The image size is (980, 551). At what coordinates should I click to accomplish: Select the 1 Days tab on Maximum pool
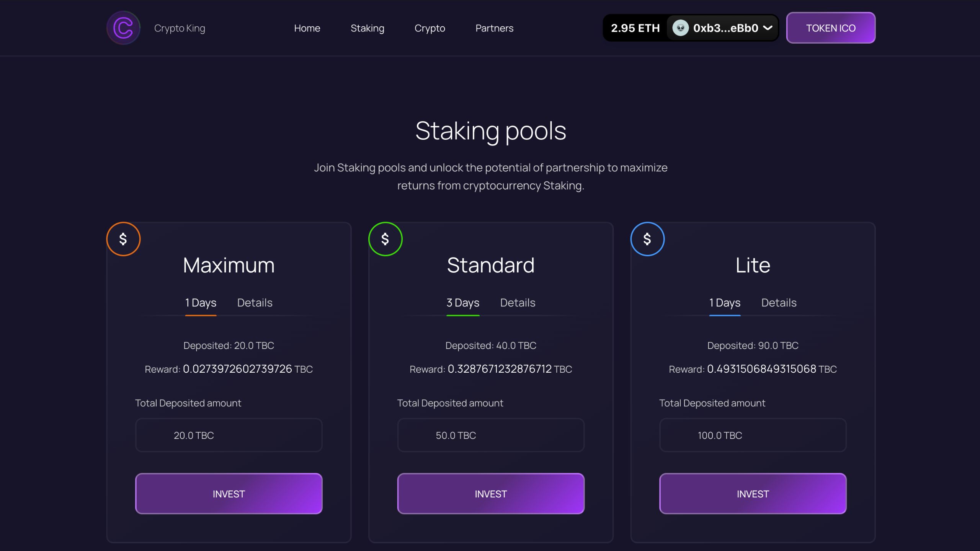coord(200,302)
